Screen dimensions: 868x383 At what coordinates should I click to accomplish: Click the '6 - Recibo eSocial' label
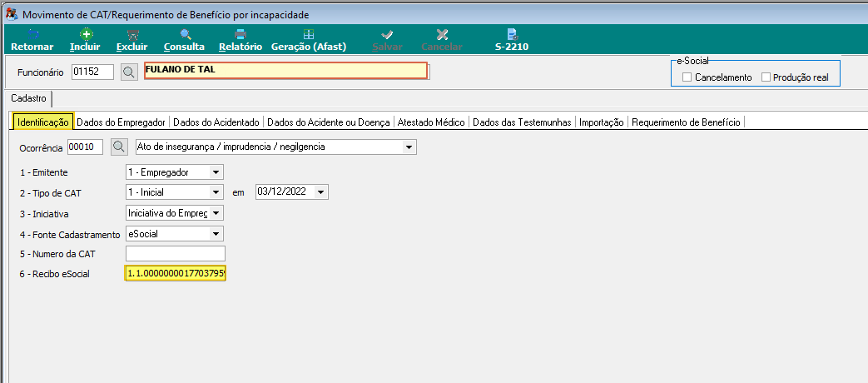(x=54, y=275)
